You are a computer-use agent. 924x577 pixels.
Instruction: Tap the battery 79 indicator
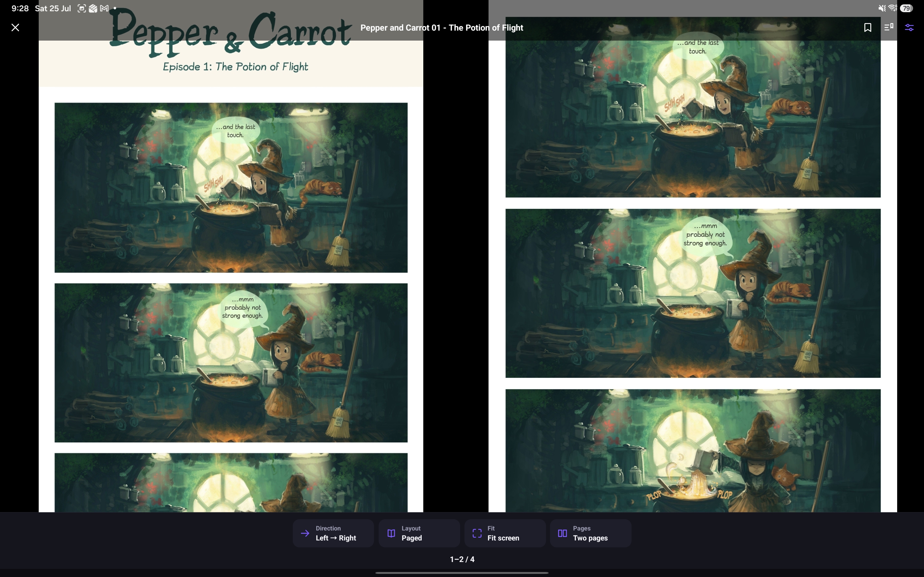(907, 8)
